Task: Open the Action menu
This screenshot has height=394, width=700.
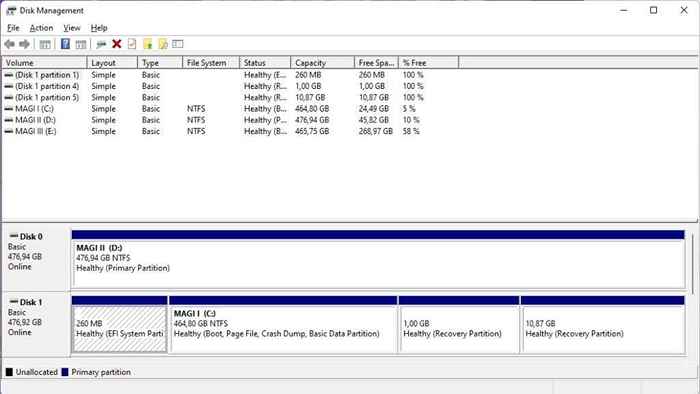Action: (41, 28)
